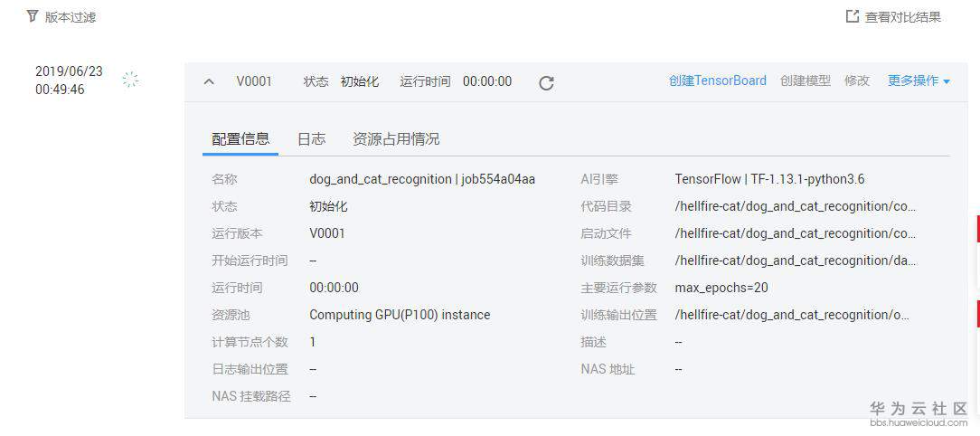This screenshot has width=980, height=436.
Task: Select Computing GPU(P100) instance text
Action: (x=400, y=315)
